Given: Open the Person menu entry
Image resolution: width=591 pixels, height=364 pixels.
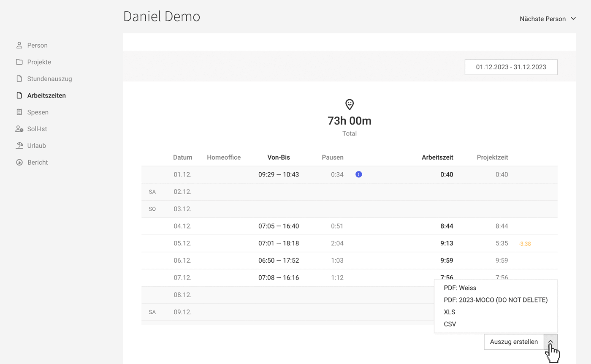Looking at the screenshot, I should [37, 45].
